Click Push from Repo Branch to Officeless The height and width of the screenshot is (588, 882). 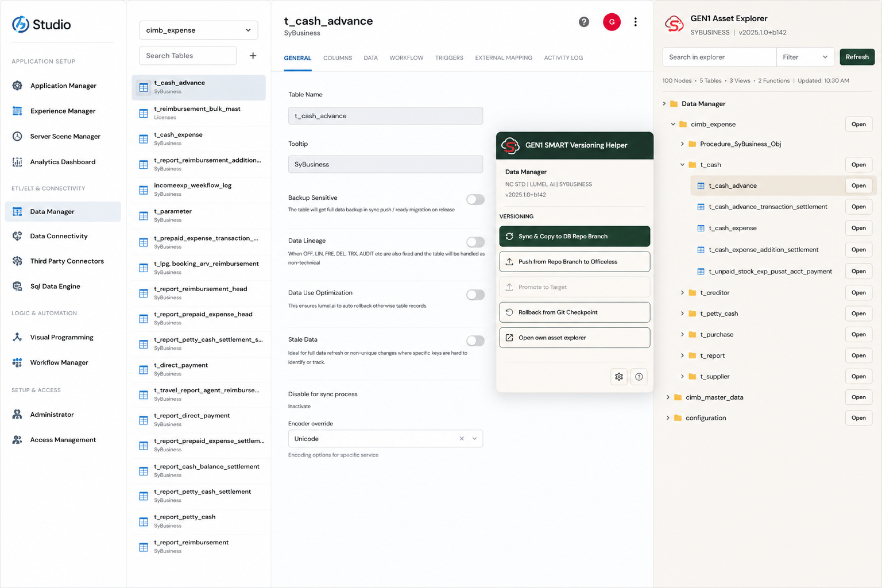tap(575, 262)
